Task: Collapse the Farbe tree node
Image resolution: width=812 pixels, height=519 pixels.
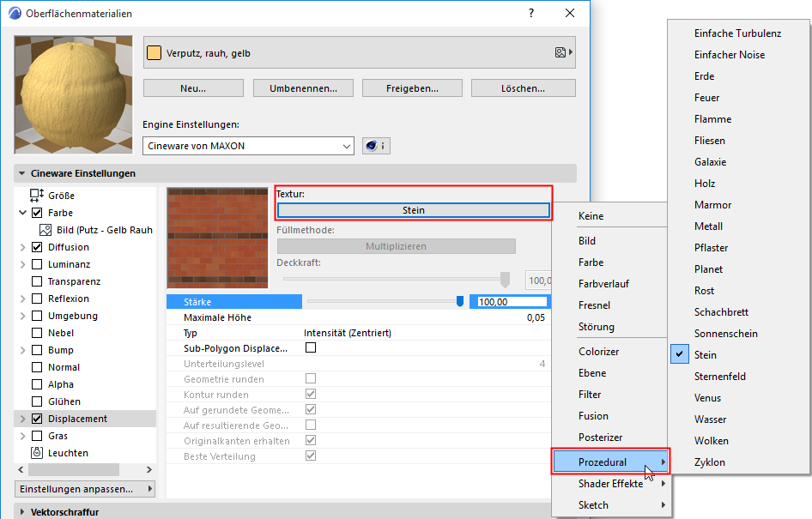Action: 23,213
